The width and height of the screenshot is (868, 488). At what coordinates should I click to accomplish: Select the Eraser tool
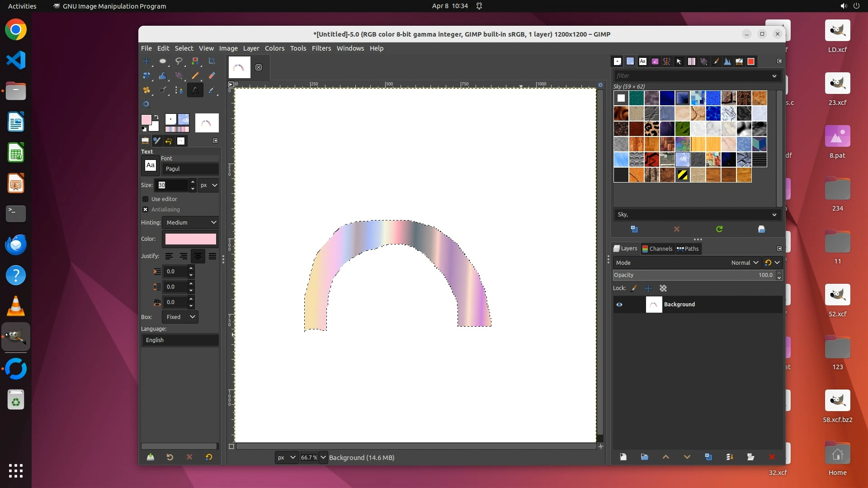click(x=212, y=75)
